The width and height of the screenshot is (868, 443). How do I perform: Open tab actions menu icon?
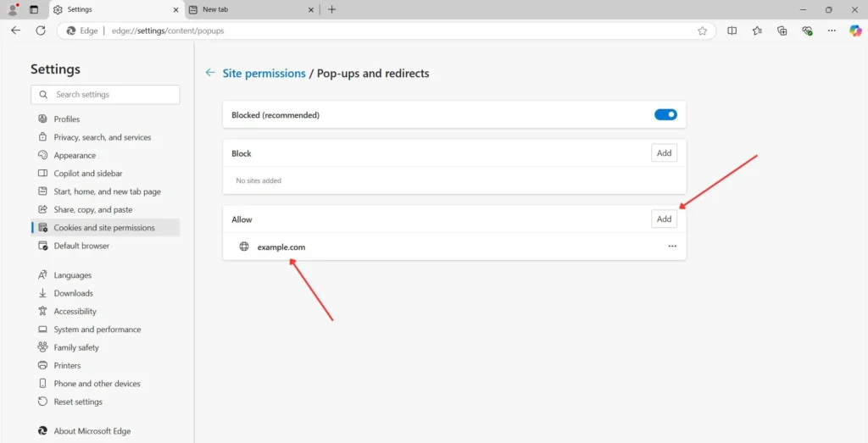coord(34,9)
